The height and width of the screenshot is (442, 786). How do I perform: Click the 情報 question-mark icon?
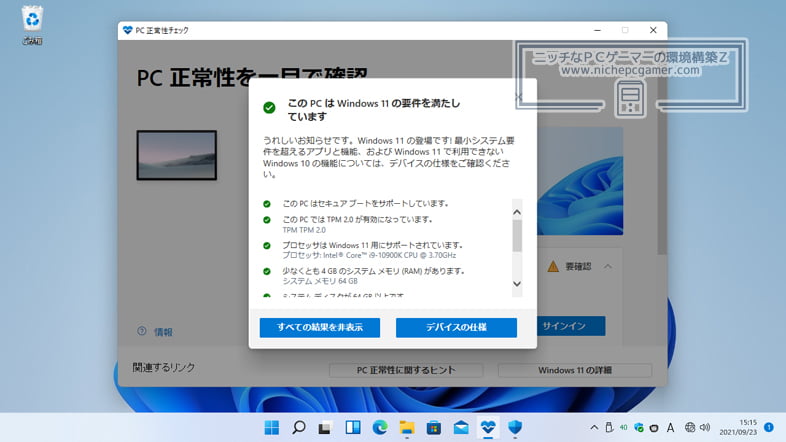pos(142,331)
